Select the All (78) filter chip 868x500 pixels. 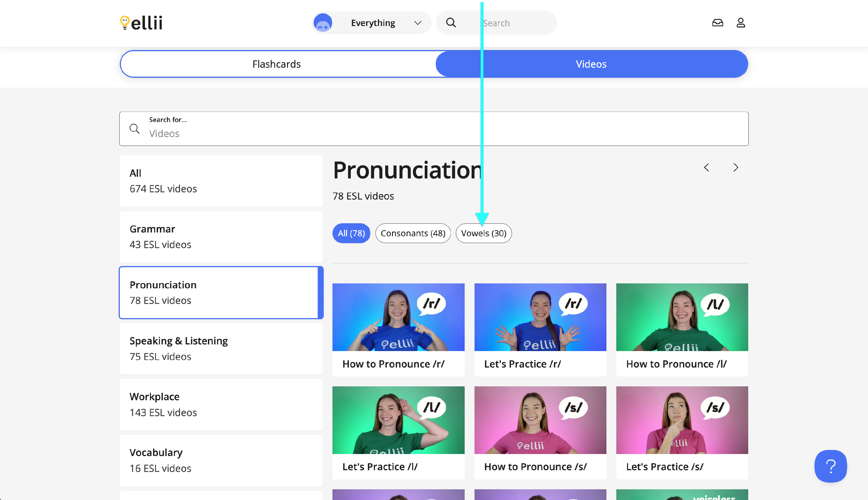coord(351,233)
